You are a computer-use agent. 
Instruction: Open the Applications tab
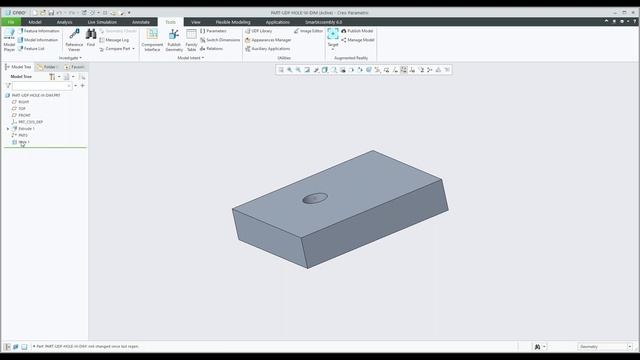point(278,22)
